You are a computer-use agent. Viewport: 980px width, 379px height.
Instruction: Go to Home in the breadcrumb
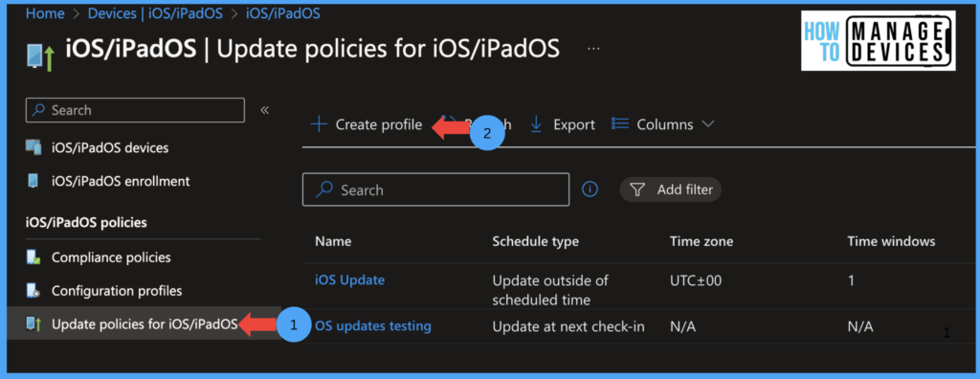click(x=45, y=13)
